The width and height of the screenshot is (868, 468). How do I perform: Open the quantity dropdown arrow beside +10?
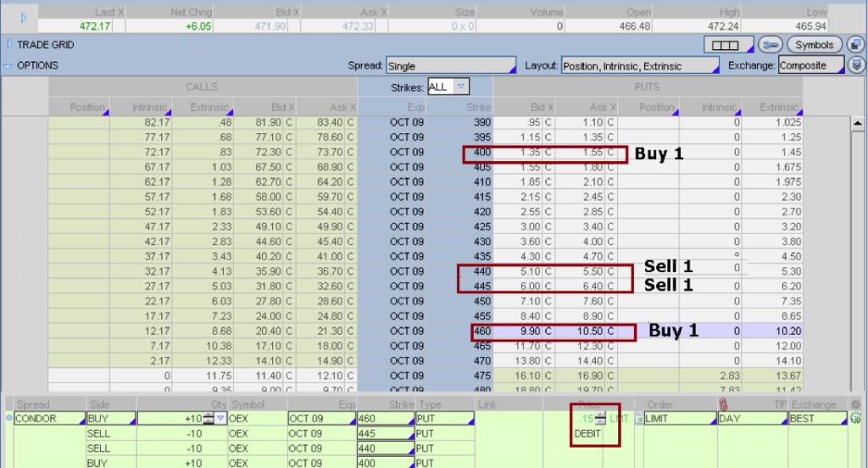(x=220, y=418)
